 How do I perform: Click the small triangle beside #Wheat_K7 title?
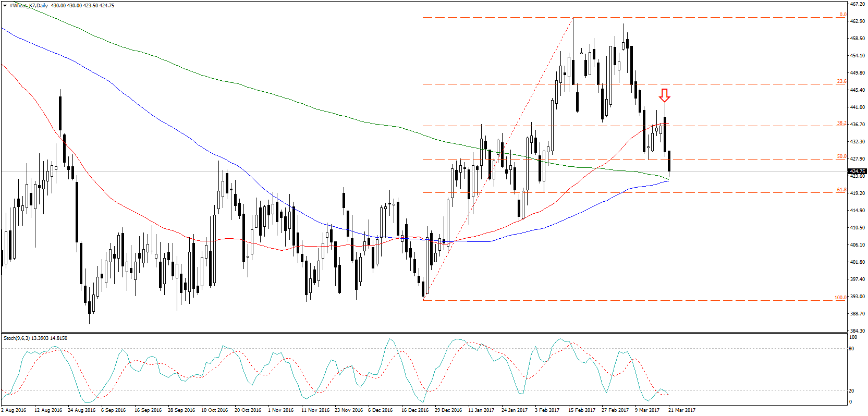tap(5, 6)
